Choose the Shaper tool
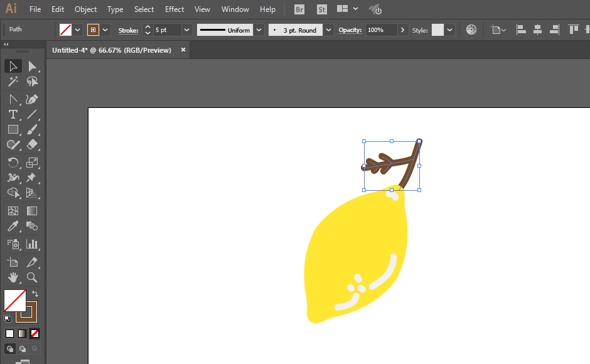590x364 pixels. point(13,144)
